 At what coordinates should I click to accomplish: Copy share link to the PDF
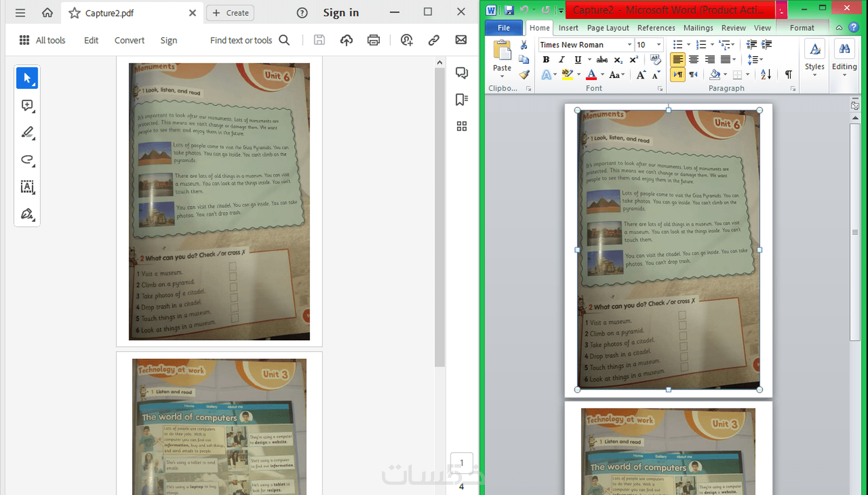pos(434,40)
